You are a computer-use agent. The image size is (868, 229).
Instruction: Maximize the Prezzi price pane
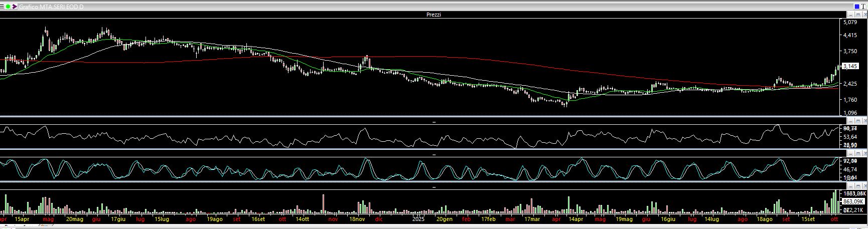(857, 15)
